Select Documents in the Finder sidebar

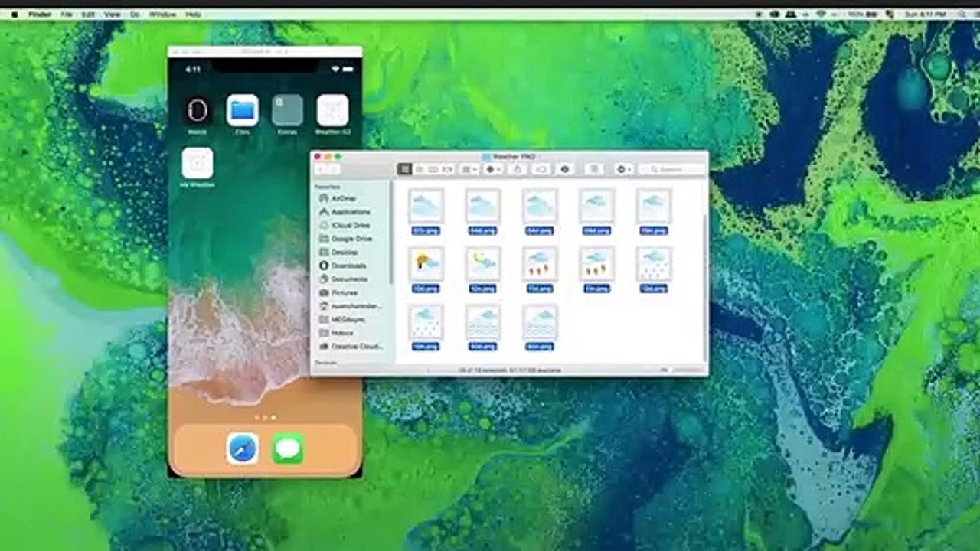[349, 279]
